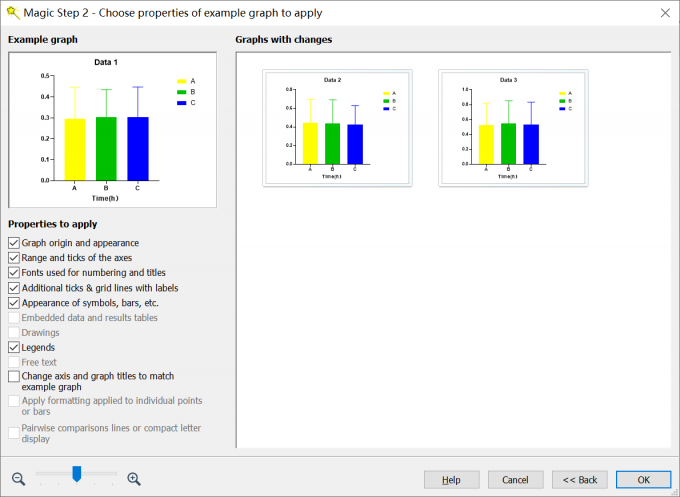Select the Data 2 graph thumbnail

point(337,128)
